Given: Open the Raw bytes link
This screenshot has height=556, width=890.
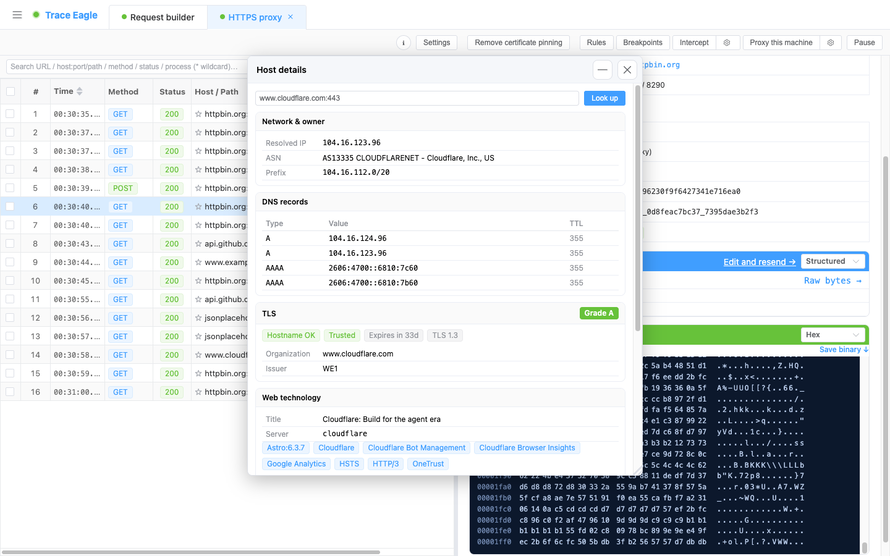Looking at the screenshot, I should tap(833, 281).
